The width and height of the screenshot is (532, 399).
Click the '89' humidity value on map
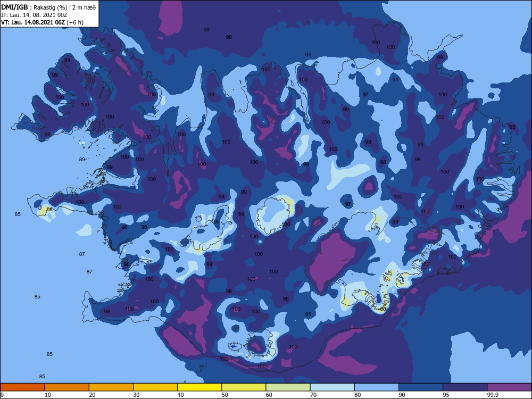(x=82, y=160)
